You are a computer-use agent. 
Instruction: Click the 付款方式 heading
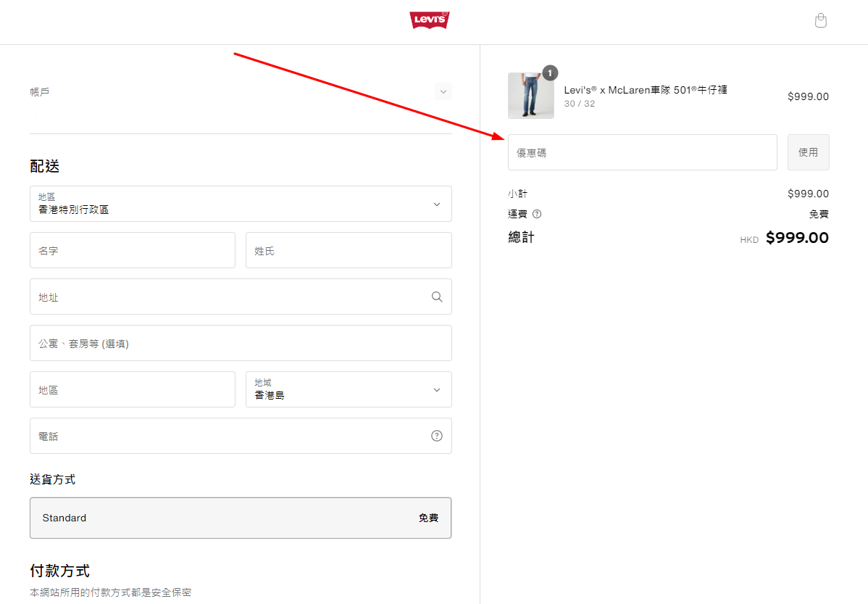pos(60,571)
